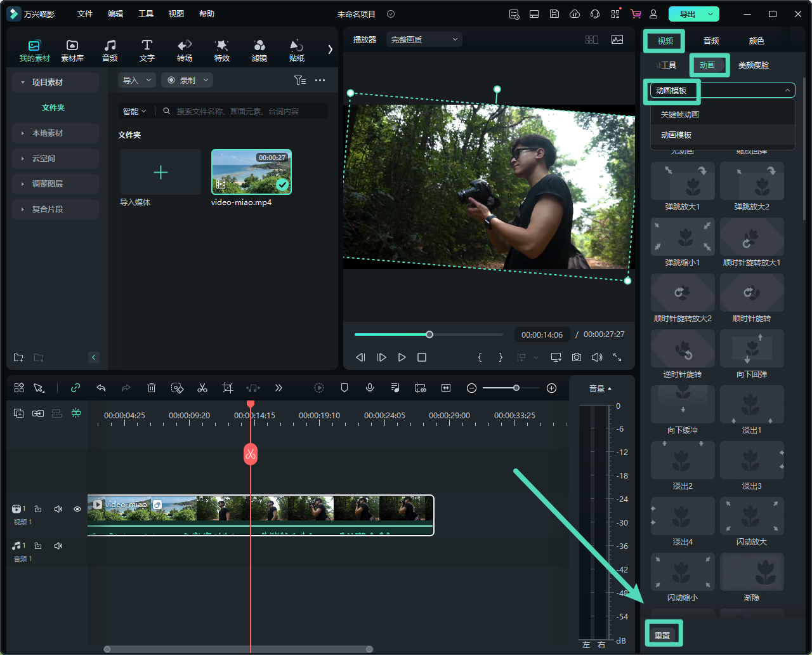This screenshot has height=655, width=812.
Task: Click the undo arrow in timeline toolbar
Action: pos(101,388)
